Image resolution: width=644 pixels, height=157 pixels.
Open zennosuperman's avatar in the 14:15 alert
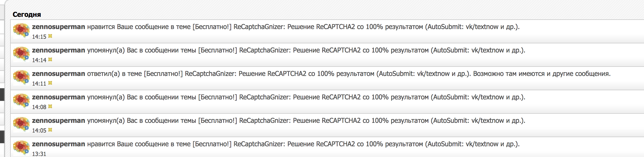(x=21, y=31)
